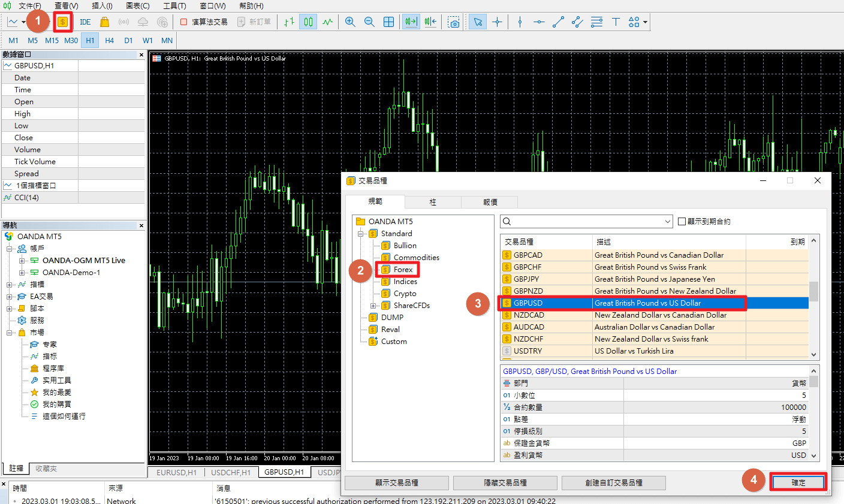Select the D1 timeframe
The height and width of the screenshot is (504, 844).
pos(128,40)
